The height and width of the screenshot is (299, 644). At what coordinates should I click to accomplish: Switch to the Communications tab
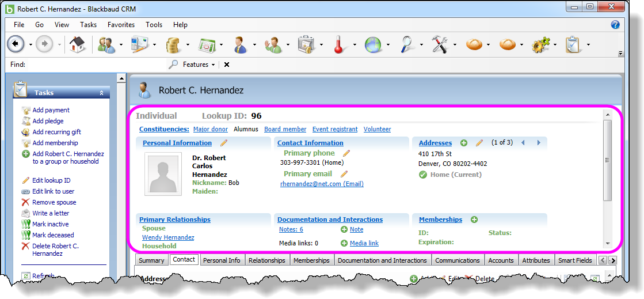(x=458, y=260)
